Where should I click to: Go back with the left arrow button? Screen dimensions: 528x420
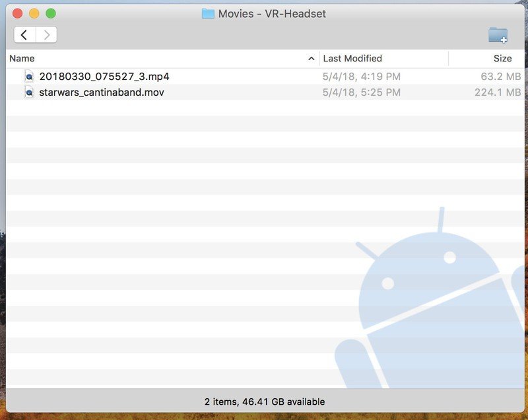tap(24, 35)
